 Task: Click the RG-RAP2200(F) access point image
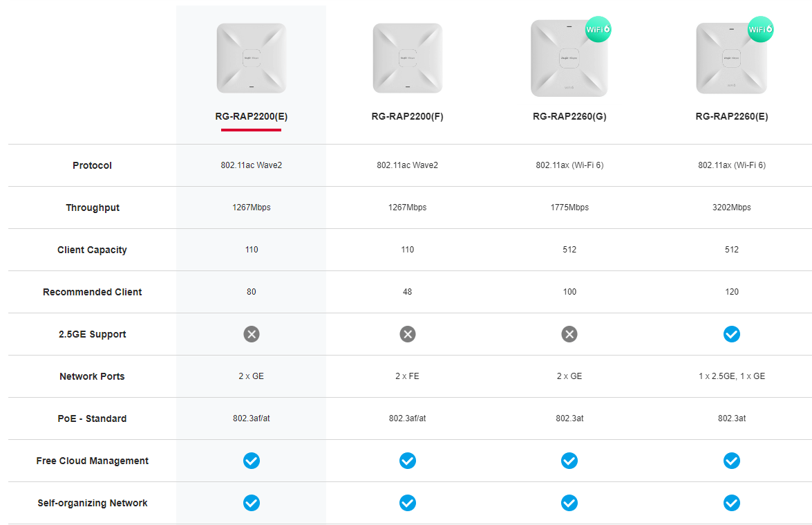point(408,58)
